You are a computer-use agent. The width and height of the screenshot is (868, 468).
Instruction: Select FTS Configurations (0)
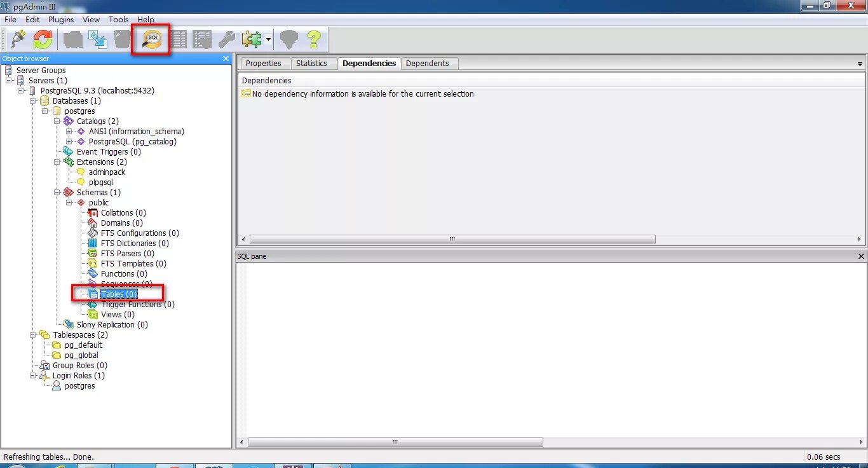(140, 233)
